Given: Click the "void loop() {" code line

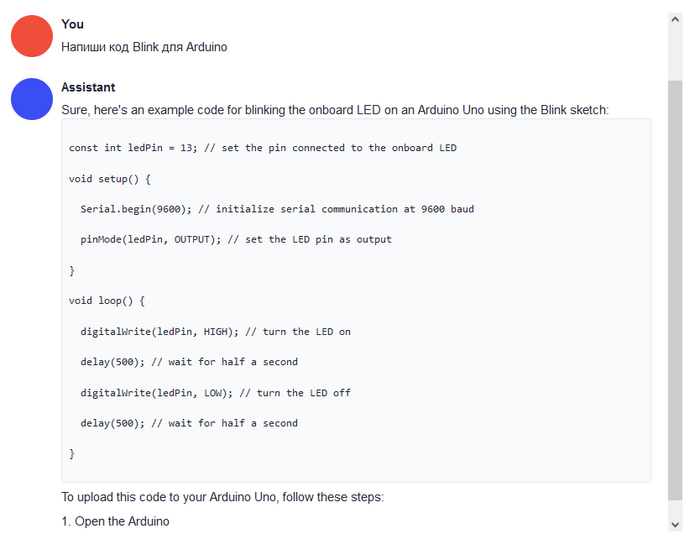Looking at the screenshot, I should (107, 301).
